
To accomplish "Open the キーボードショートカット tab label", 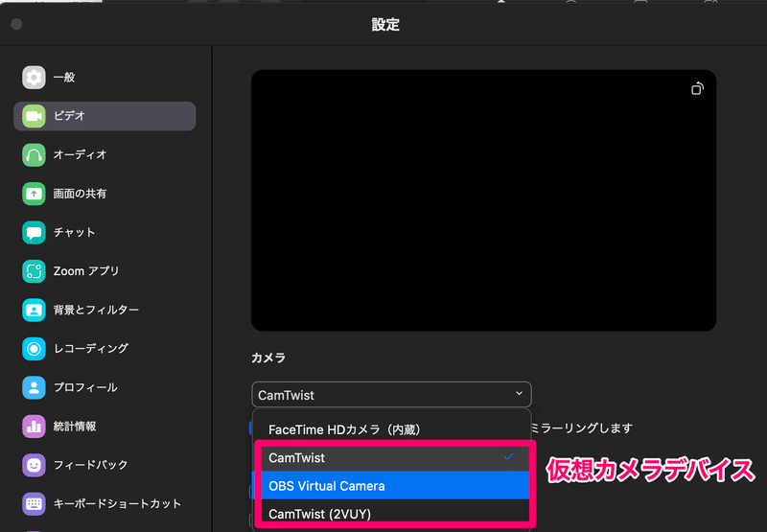I will pos(117,503).
